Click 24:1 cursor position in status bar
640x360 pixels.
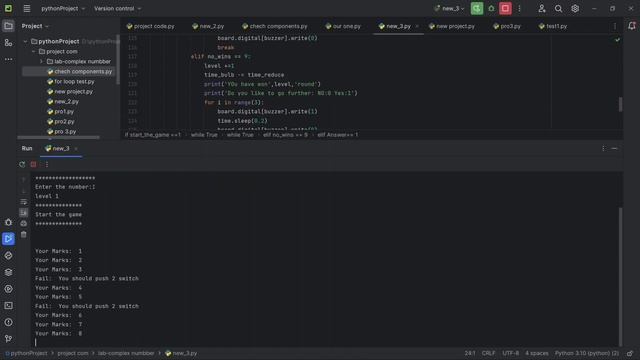click(470, 353)
